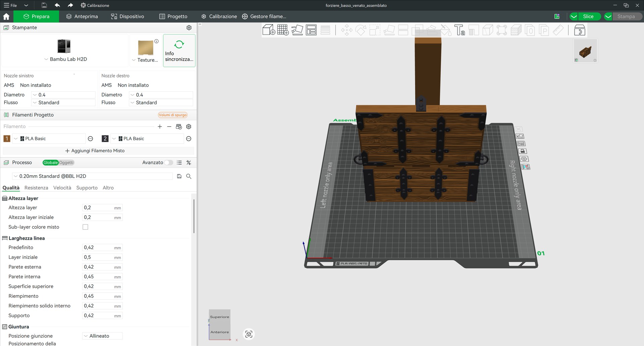
Task: Click Aggiungi Filamento Misto button
Action: point(95,151)
